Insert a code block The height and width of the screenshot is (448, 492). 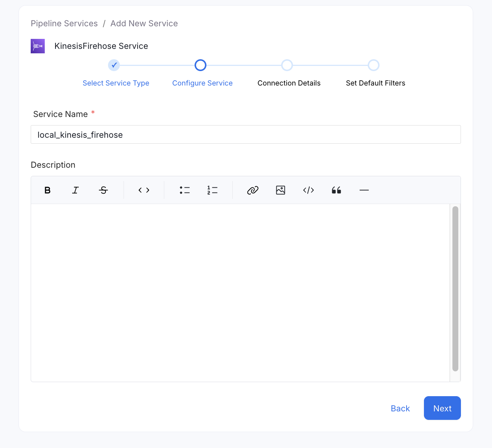(x=309, y=190)
